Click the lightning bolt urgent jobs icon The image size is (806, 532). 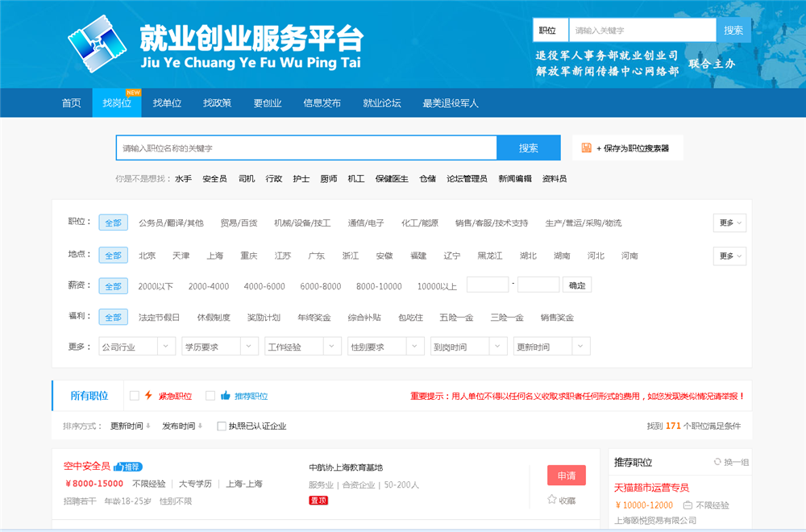coord(148,396)
